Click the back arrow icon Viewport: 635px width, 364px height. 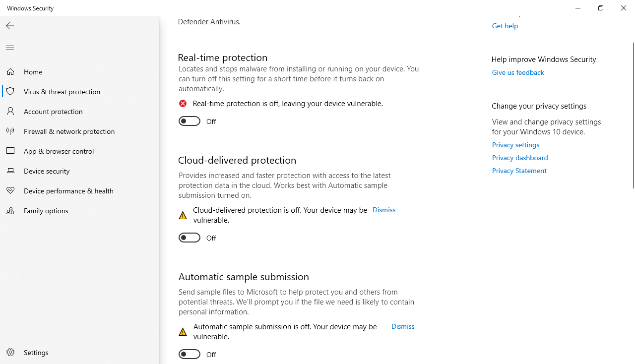pyautogui.click(x=10, y=26)
